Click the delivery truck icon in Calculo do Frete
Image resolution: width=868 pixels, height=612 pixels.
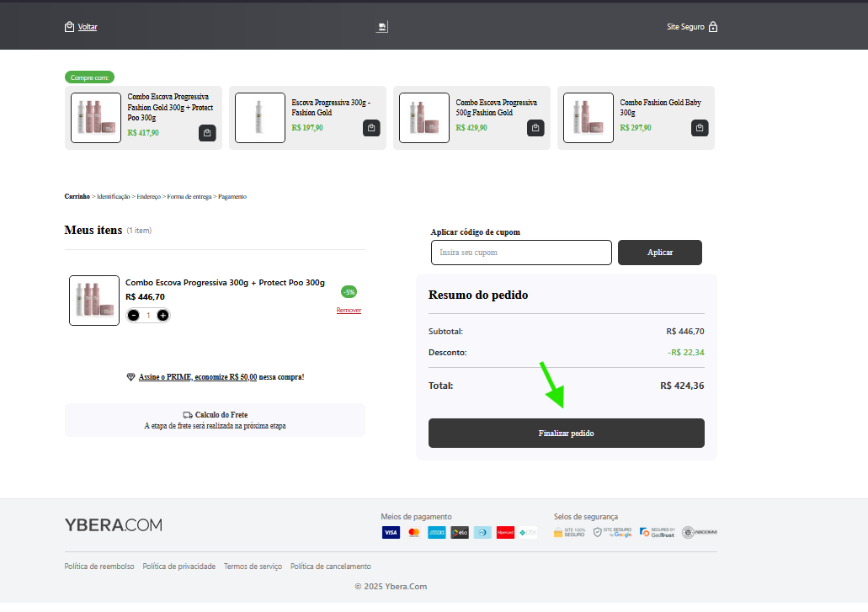188,415
